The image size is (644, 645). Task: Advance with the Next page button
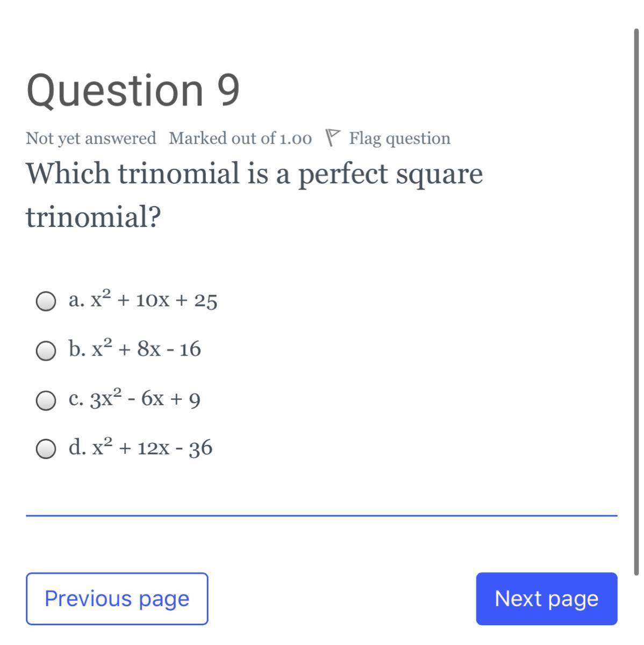546,598
